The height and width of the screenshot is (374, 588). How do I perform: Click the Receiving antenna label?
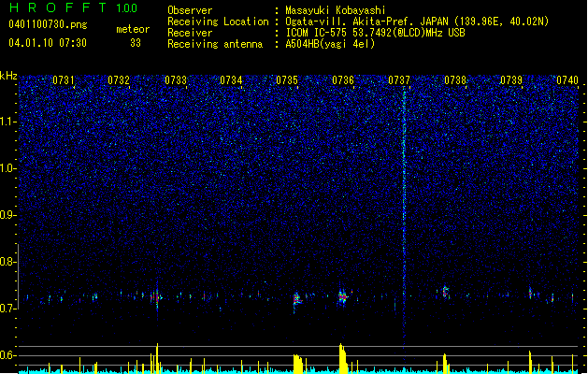tap(215, 44)
